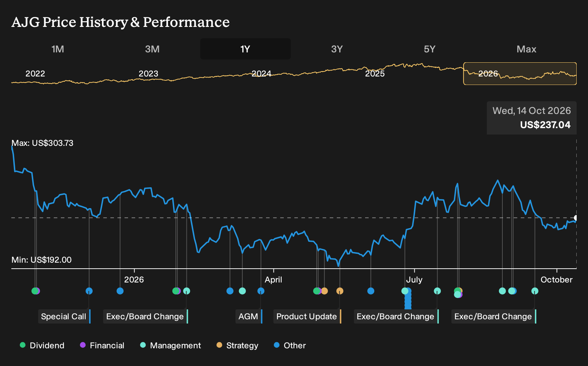Click the white current price point on chart

click(576, 218)
